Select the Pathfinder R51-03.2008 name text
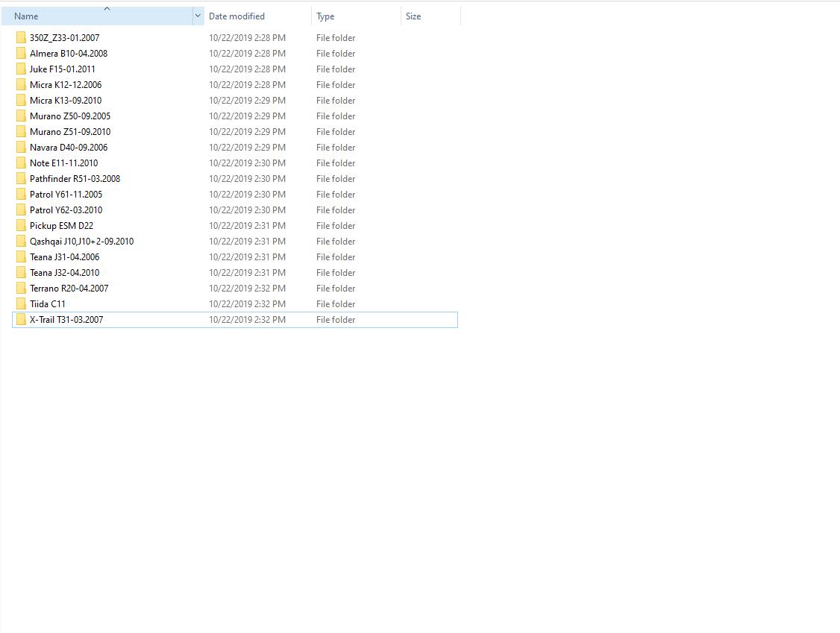This screenshot has width=840, height=633. tap(75, 178)
